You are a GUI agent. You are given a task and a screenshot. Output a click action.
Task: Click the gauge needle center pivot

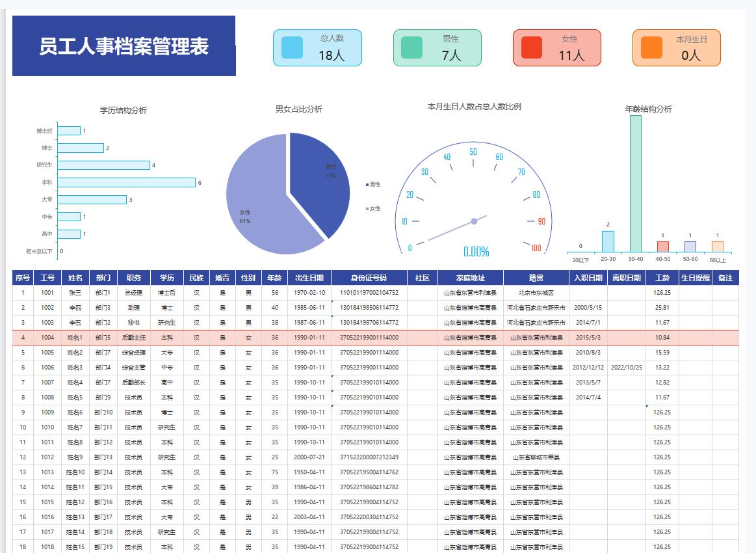click(x=474, y=222)
